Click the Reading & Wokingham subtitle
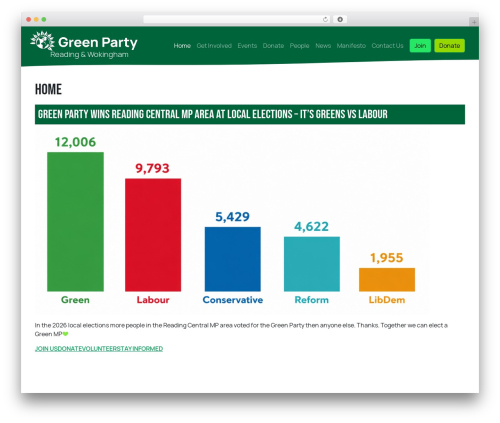The image size is (500, 423). tap(89, 55)
